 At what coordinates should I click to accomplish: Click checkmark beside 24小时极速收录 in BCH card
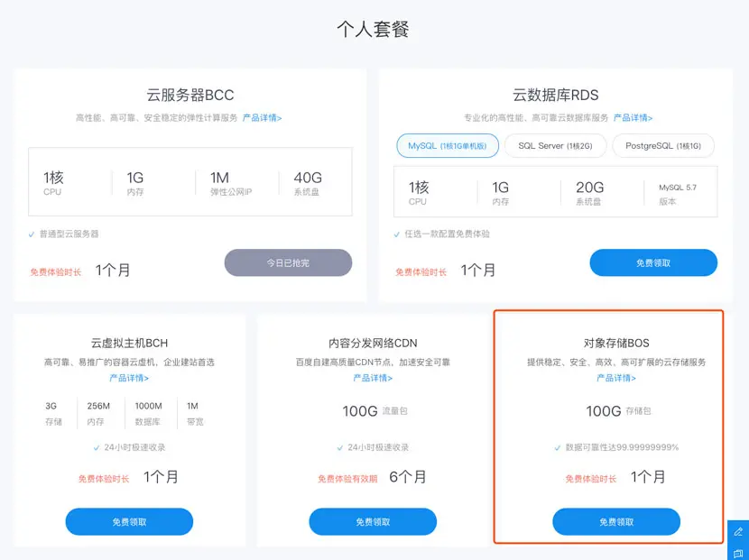click(97, 448)
